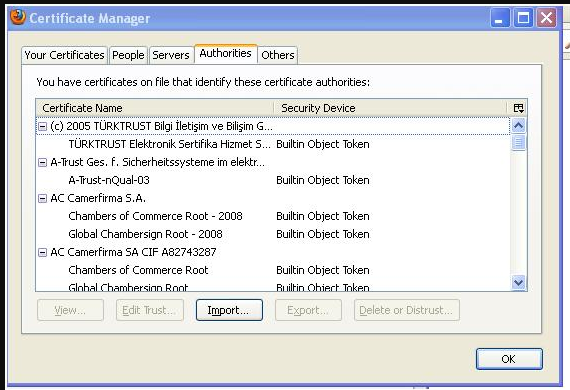Collapse the A-Trust Ges. f. Sicherheitssysteme group
Image resolution: width=570 pixels, height=390 pixels.
(x=43, y=162)
